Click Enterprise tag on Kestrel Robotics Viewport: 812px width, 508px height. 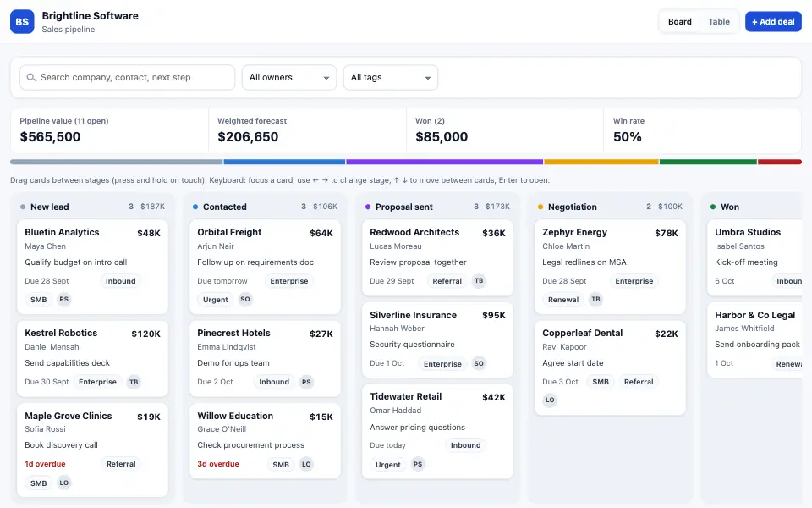click(x=97, y=382)
